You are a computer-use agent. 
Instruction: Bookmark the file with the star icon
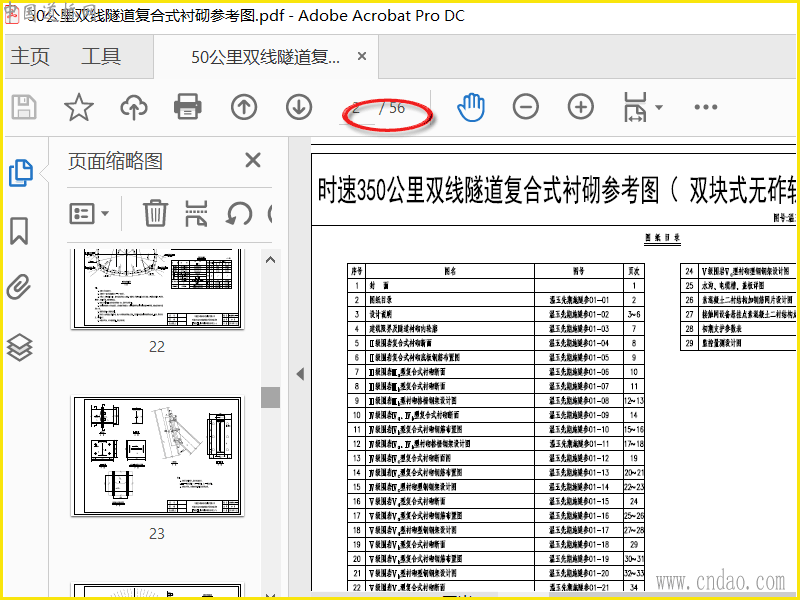coord(79,107)
